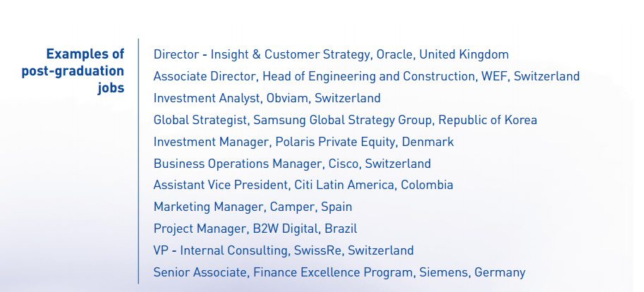The height and width of the screenshot is (292, 644).
Task: Click the Assistant Vice President, Citi line
Action: coord(303,185)
